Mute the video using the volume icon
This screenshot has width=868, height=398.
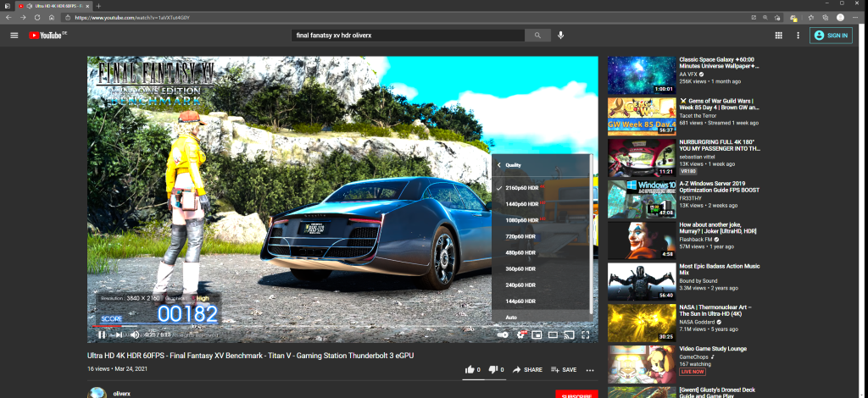click(x=135, y=335)
